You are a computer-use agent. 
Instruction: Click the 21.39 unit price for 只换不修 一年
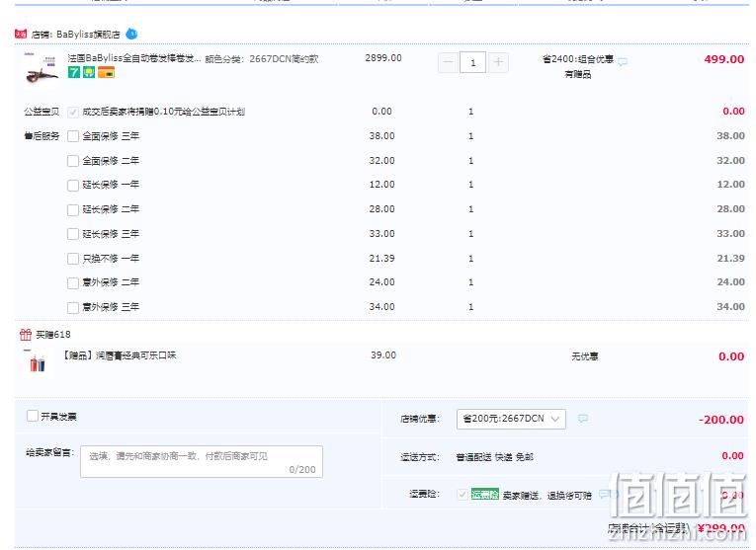pyautogui.click(x=381, y=258)
